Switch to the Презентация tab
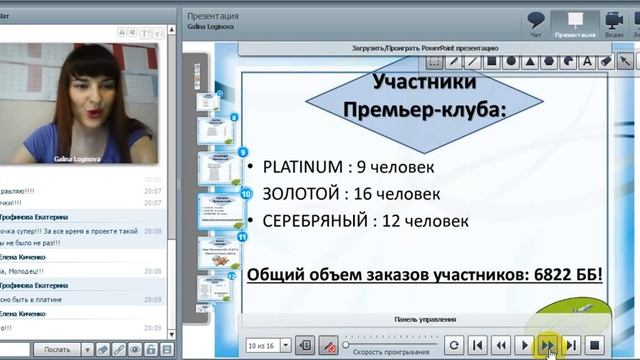 click(x=575, y=24)
